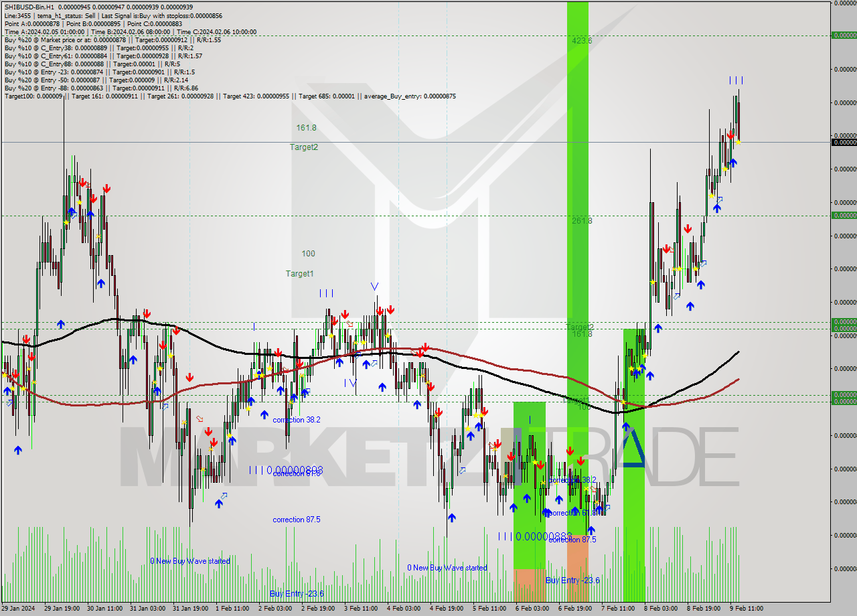
Task: Click the '29 Jan 2024' time axis label
Action: click(19, 609)
